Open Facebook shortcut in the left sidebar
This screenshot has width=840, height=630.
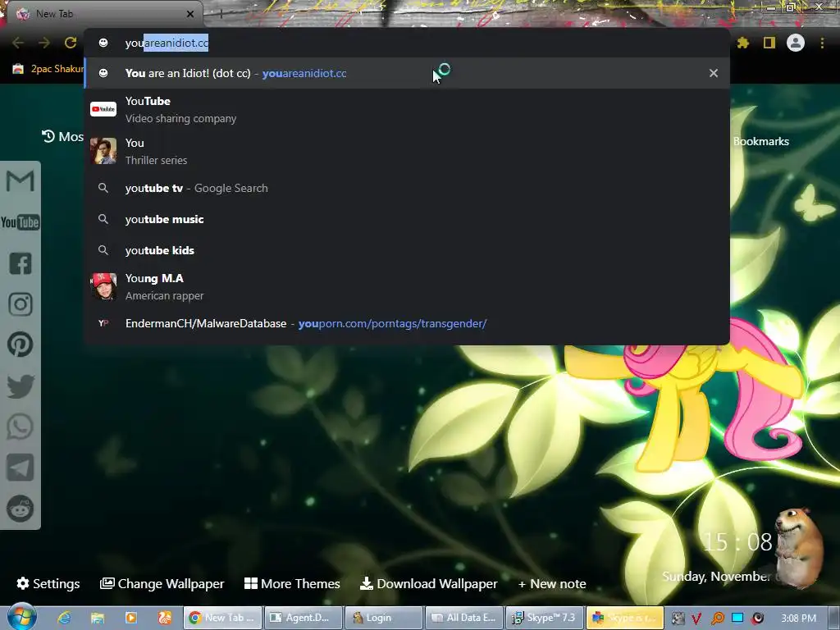[21, 263]
